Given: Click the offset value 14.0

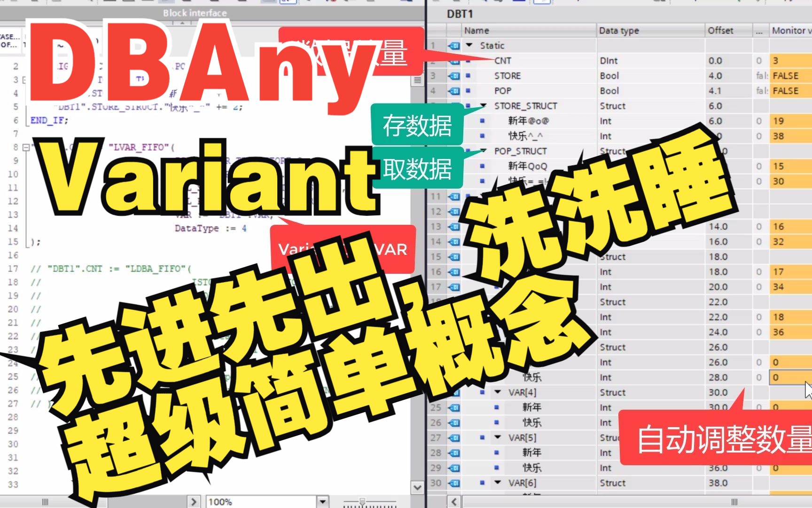Looking at the screenshot, I should [x=718, y=227].
